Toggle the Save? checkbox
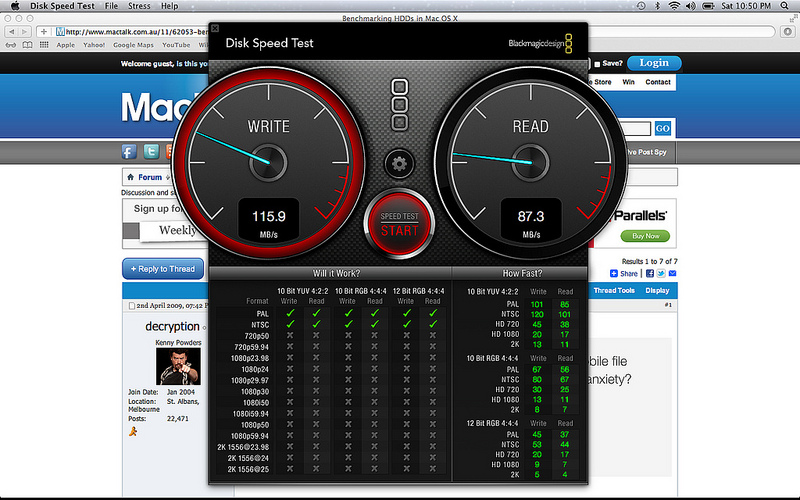Screen dimensions: 800x500 [x=597, y=64]
